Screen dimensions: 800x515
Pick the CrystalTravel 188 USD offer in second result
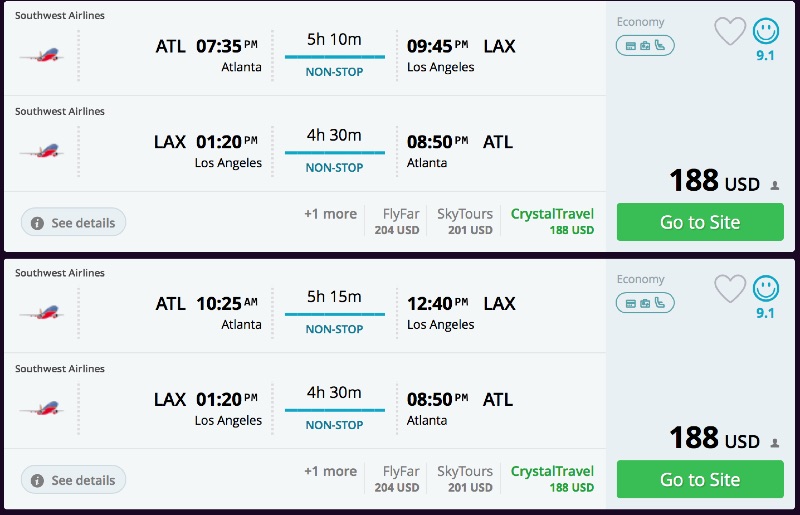tap(552, 479)
